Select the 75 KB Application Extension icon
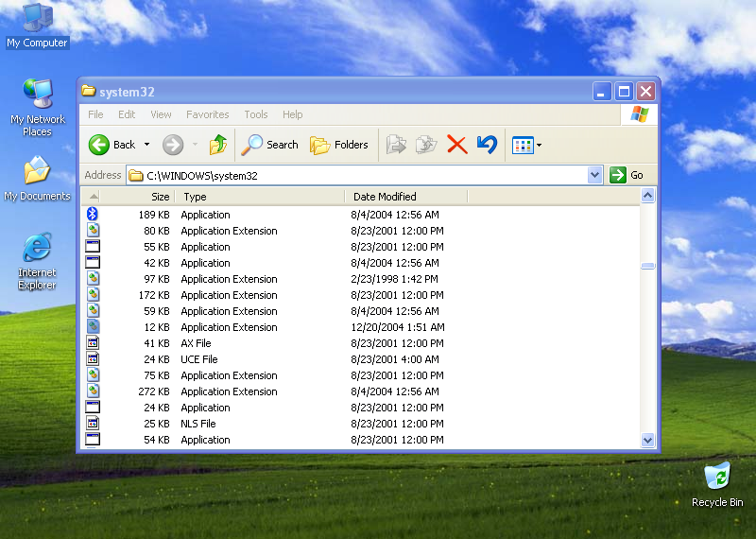756x539 pixels. coord(93,374)
